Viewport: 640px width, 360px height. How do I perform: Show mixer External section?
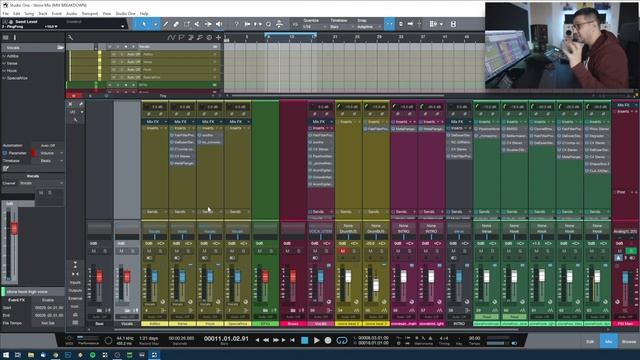(x=75, y=298)
